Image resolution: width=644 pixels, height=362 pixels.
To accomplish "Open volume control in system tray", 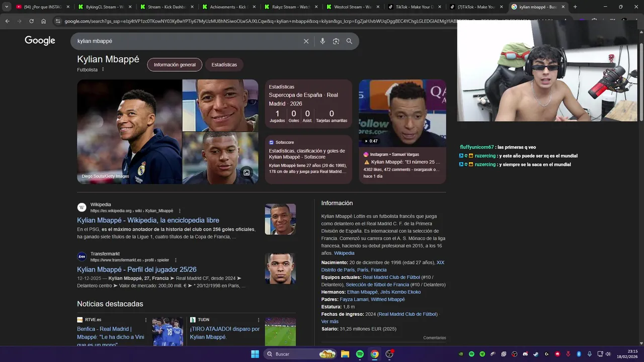I will [608, 354].
